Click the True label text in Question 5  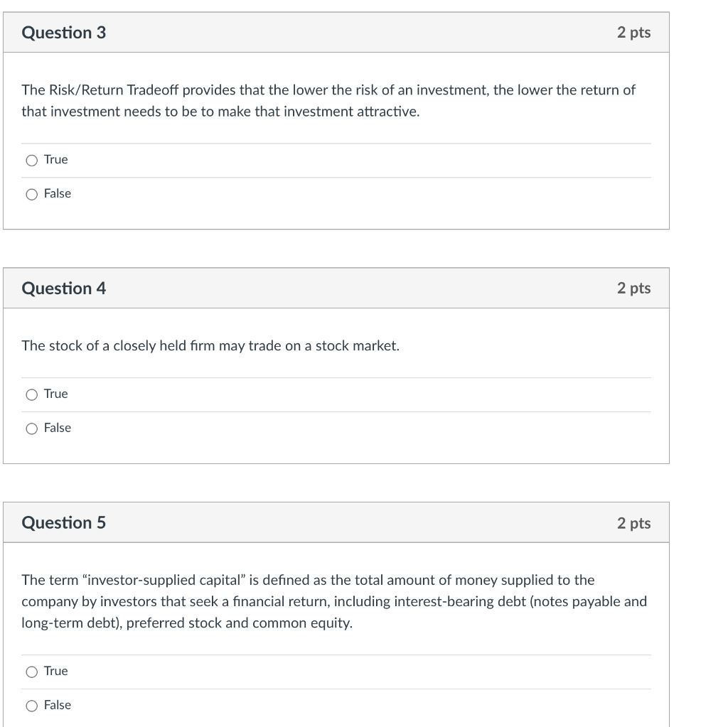coord(55,671)
